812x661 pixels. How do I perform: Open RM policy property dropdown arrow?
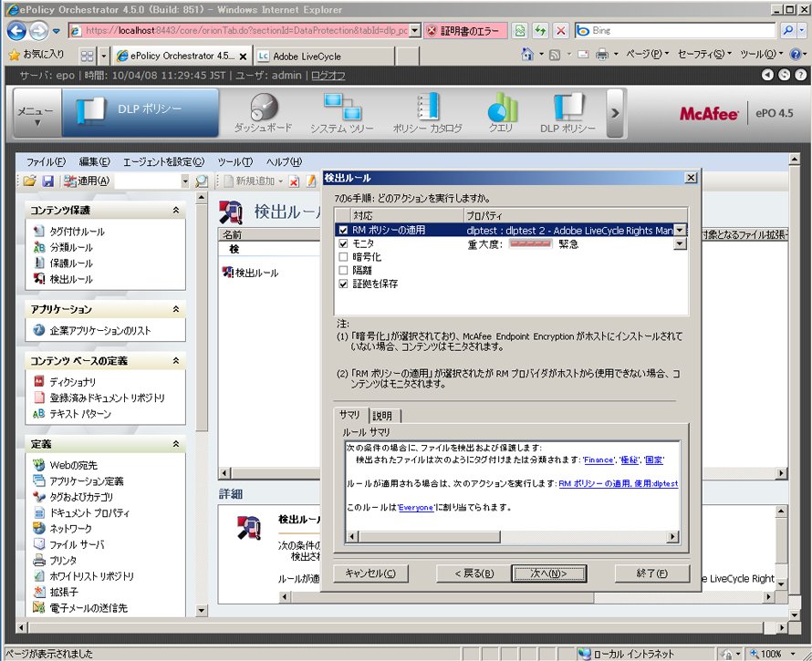[x=680, y=230]
